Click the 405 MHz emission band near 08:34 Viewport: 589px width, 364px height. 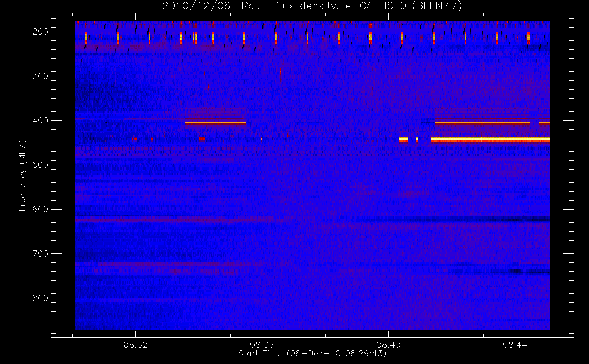click(216, 123)
